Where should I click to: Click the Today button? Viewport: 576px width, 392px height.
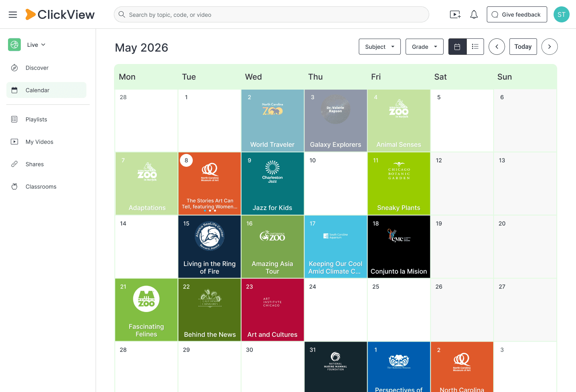tap(523, 47)
